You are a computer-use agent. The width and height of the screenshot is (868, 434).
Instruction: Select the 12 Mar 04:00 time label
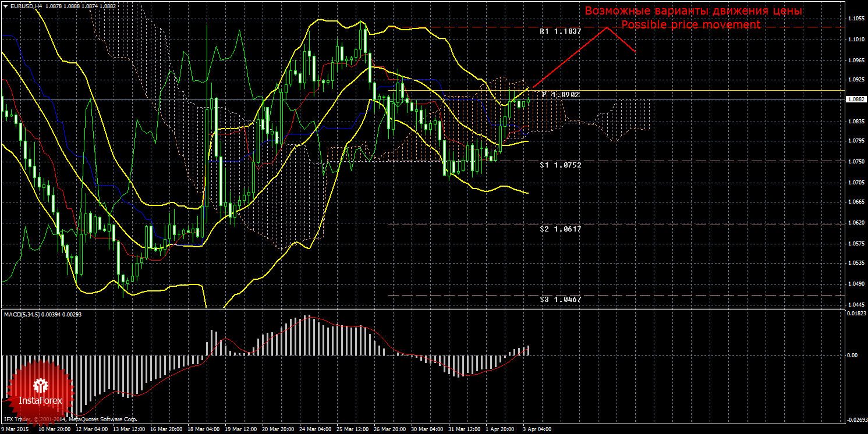tap(92, 429)
